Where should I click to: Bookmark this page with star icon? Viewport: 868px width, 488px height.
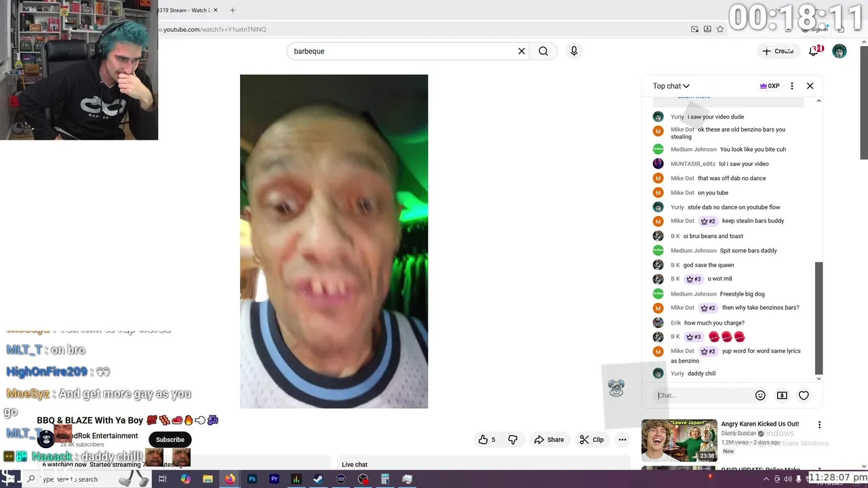(x=720, y=29)
